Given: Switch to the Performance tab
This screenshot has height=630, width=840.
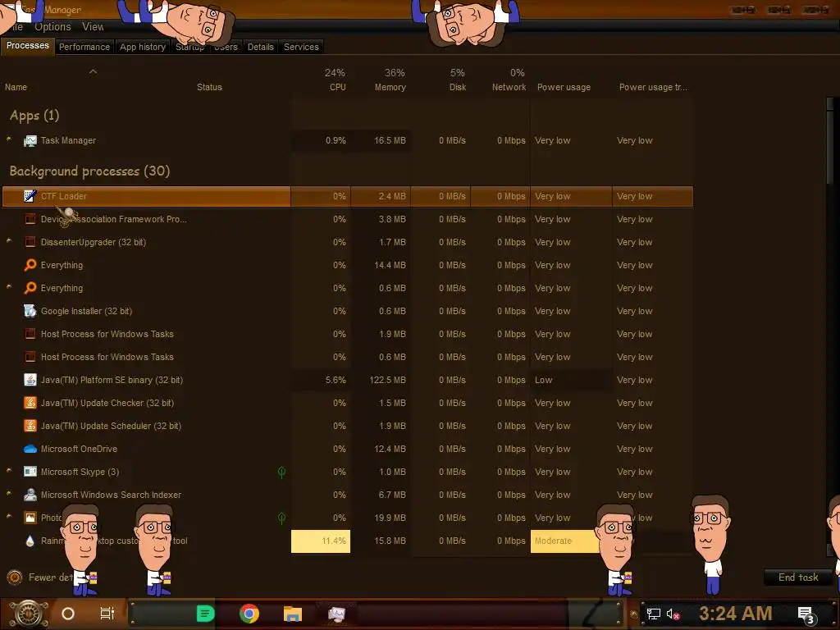Looking at the screenshot, I should click(x=84, y=47).
